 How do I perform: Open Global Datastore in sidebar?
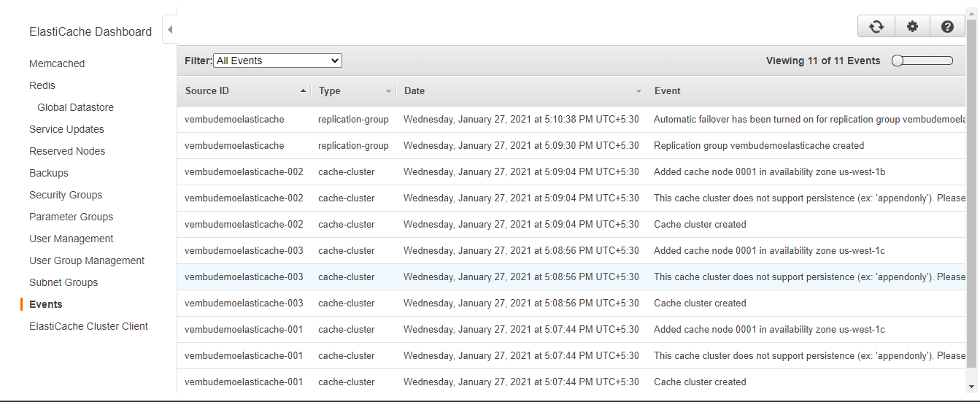point(76,107)
